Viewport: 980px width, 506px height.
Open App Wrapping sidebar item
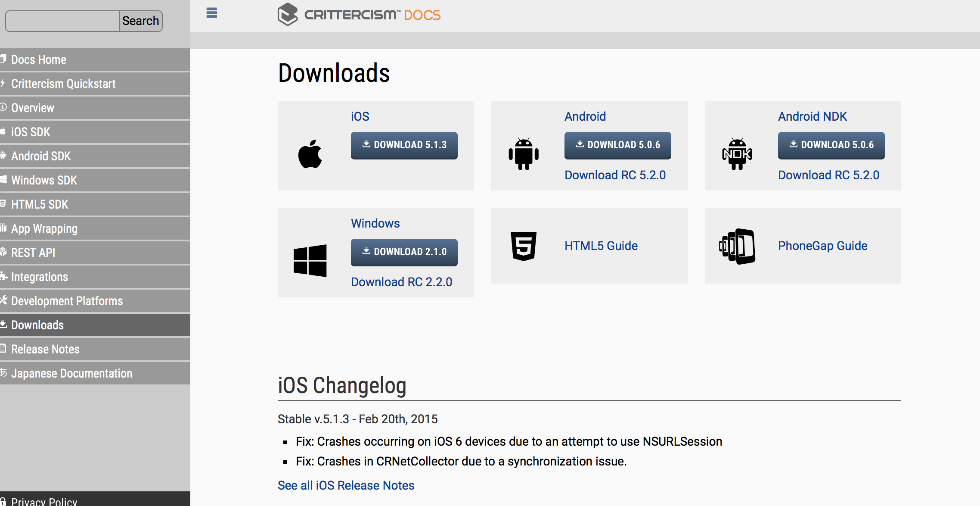(x=44, y=228)
